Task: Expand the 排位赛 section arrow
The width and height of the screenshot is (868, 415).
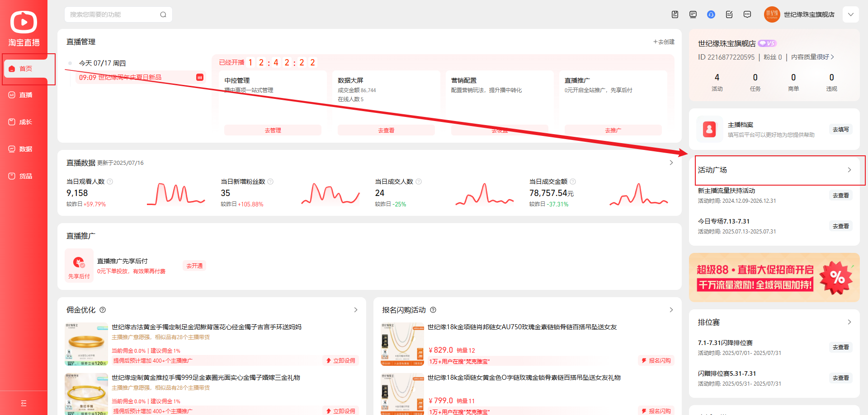Action: (x=849, y=322)
